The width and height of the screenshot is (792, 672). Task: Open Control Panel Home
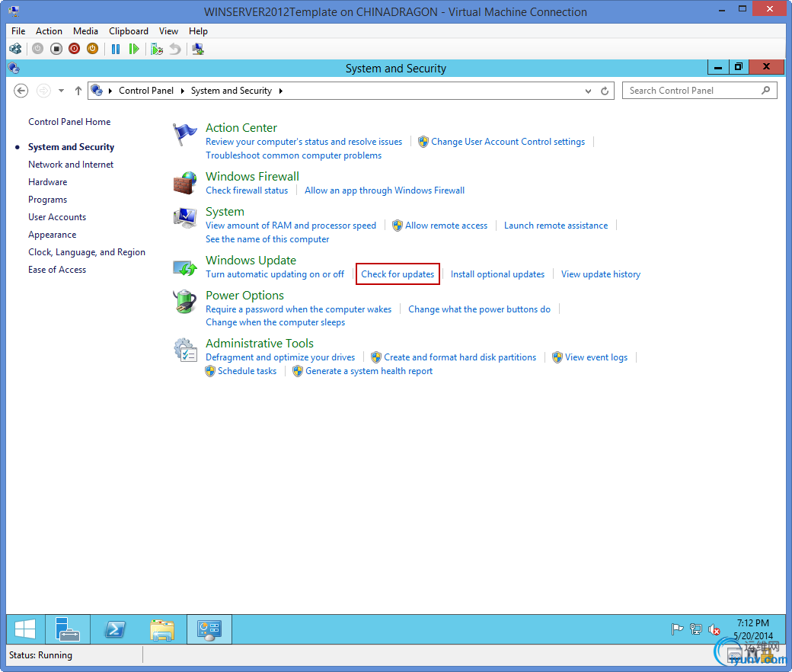pos(69,122)
